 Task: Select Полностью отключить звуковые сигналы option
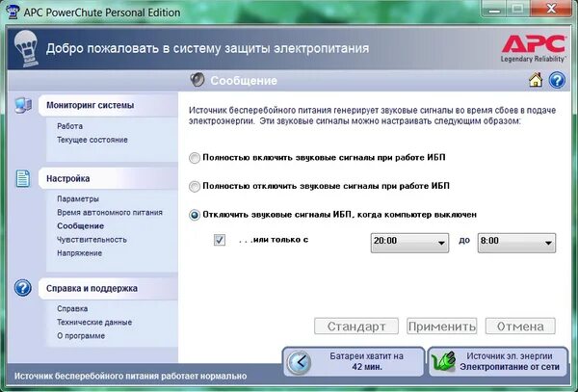click(x=195, y=187)
